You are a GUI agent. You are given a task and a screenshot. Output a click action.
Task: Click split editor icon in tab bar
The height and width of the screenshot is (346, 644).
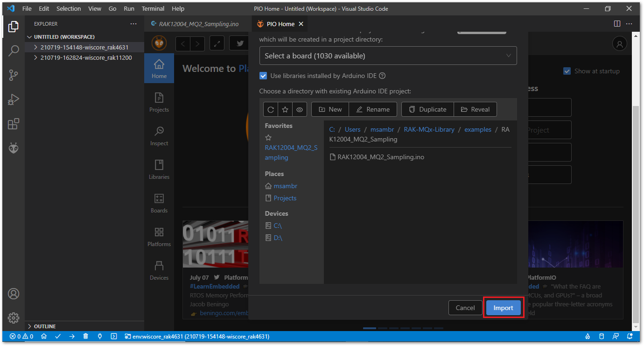click(617, 23)
